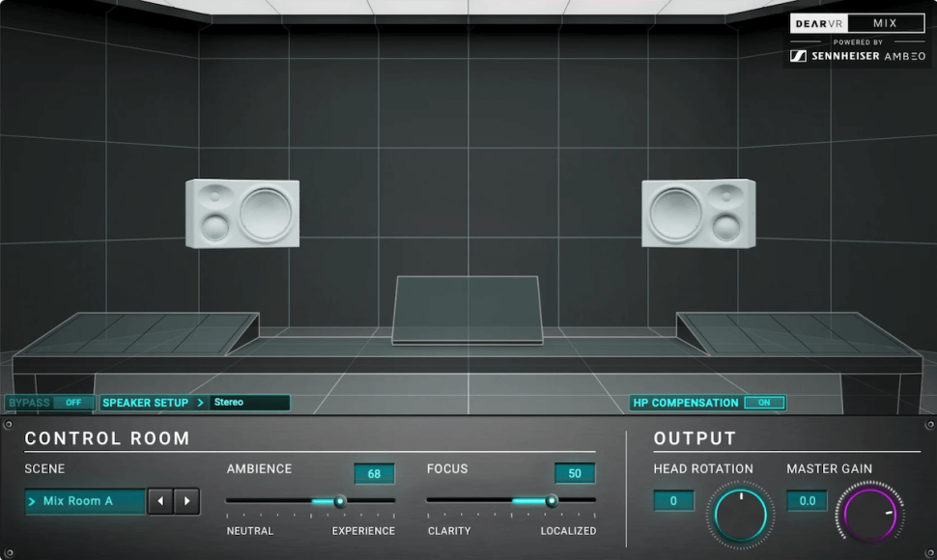
Task: Enable the Bypass switch
Action: click(73, 403)
